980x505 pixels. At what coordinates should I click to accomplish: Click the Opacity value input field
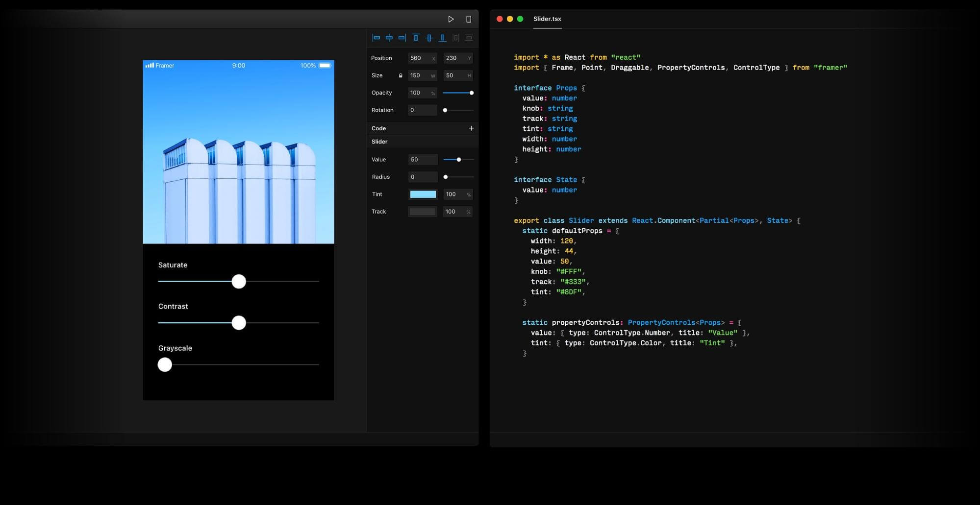(419, 93)
